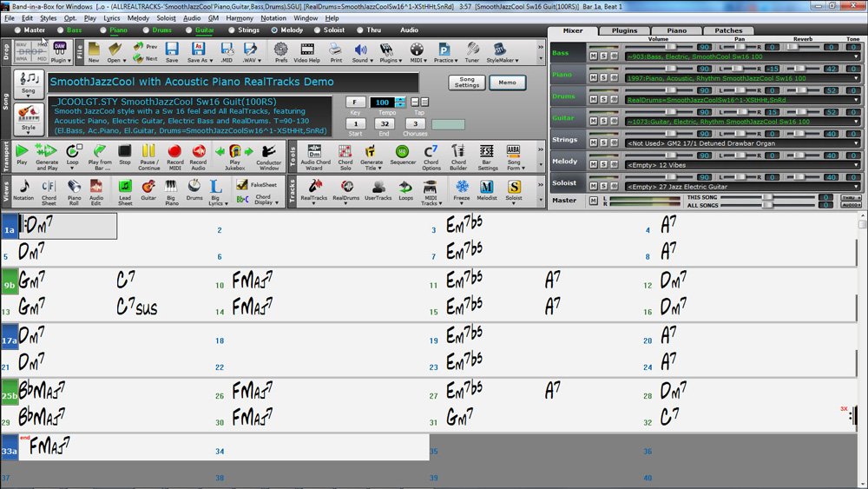Open the Melodist tool
The image size is (868, 489).
487,190
